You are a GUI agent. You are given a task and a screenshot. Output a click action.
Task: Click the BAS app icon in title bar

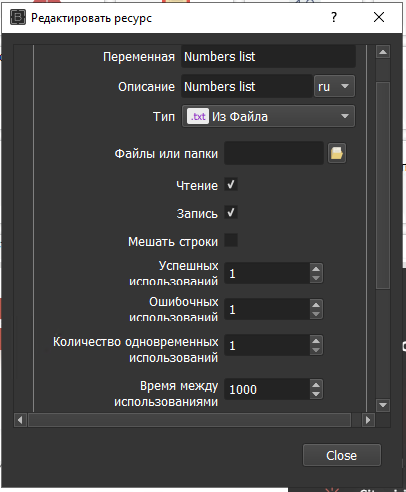[x=18, y=17]
